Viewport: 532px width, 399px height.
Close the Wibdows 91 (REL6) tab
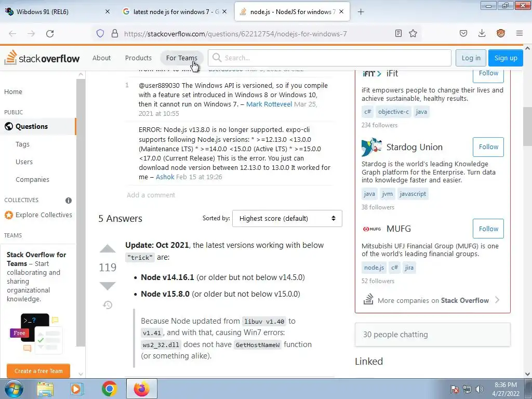click(108, 11)
